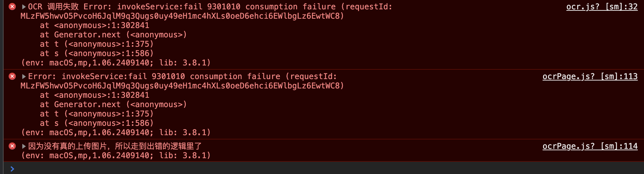Click the env line of the OCR 调用失败 error
644x174 pixels.
(x=116, y=63)
